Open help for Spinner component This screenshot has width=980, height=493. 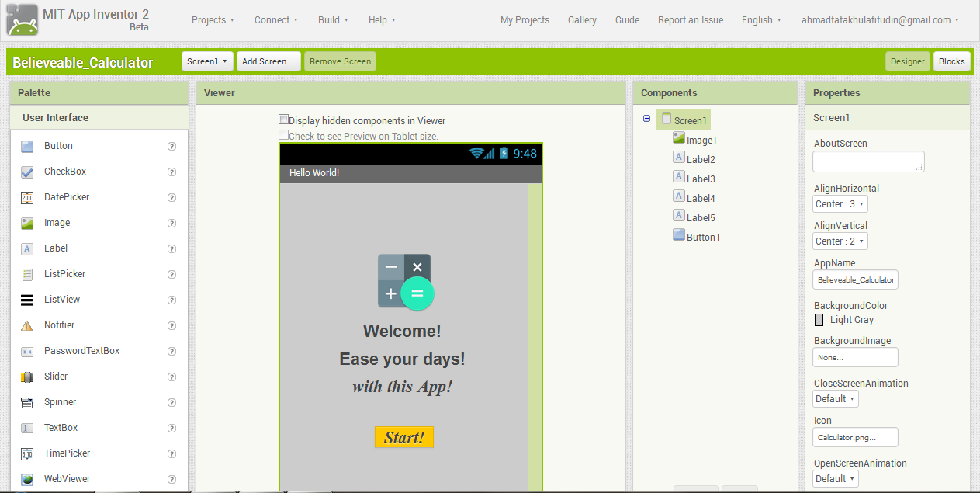coord(172,402)
